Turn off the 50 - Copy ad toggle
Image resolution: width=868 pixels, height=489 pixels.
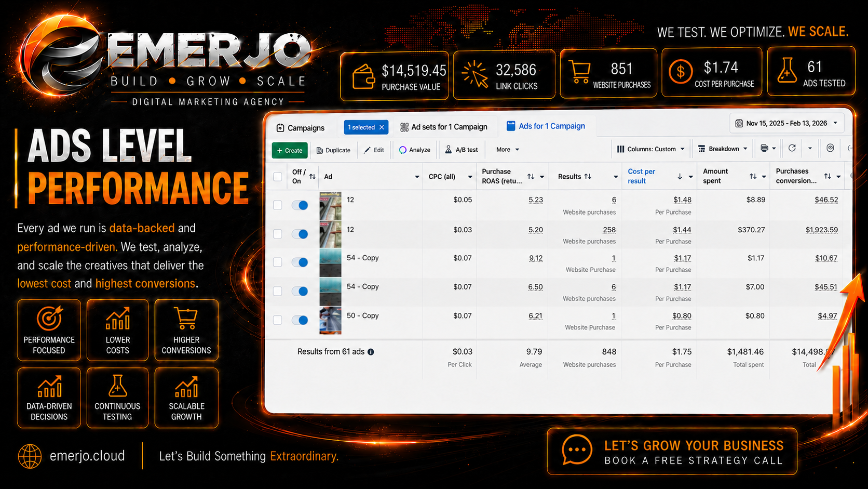(300, 320)
